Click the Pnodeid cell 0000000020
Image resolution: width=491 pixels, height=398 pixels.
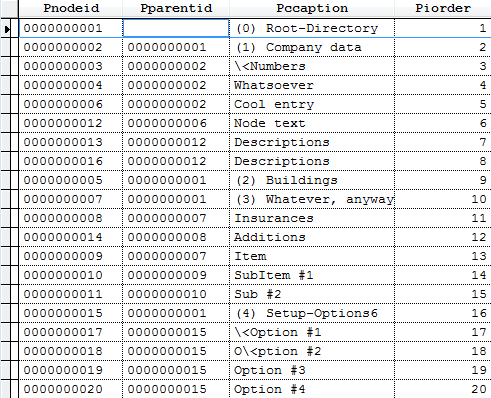click(71, 389)
